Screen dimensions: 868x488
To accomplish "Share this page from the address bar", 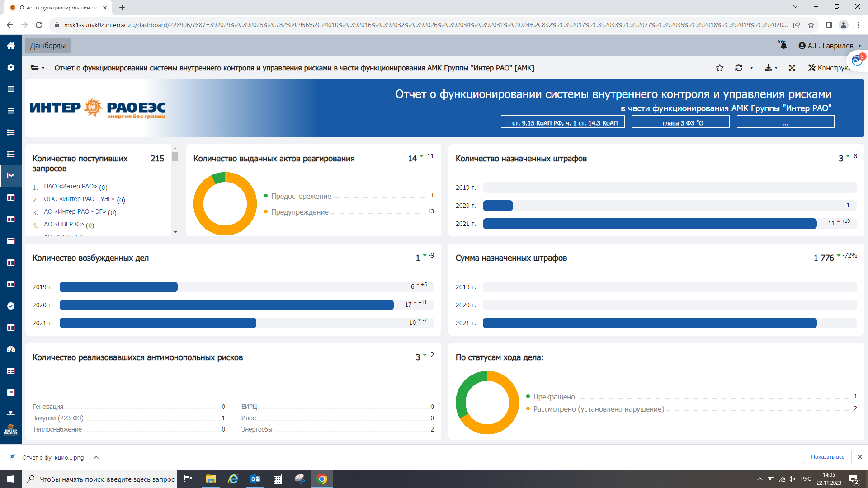I will coord(797,25).
